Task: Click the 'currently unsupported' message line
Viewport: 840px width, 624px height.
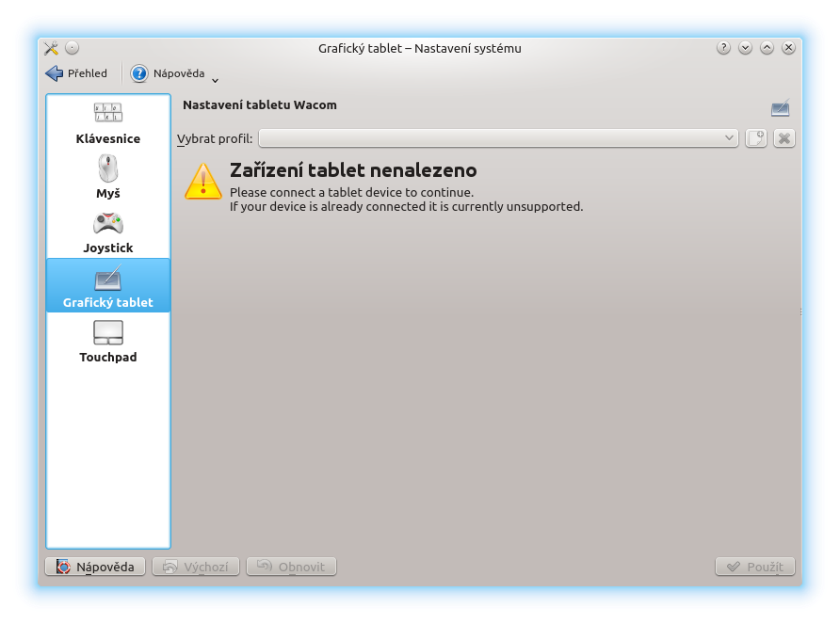Action: coord(406,207)
